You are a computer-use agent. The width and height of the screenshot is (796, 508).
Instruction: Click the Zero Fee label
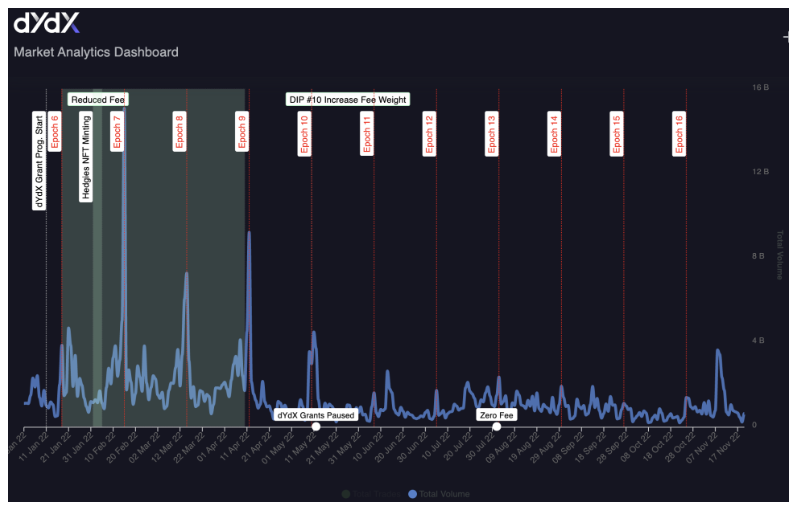pos(496,415)
